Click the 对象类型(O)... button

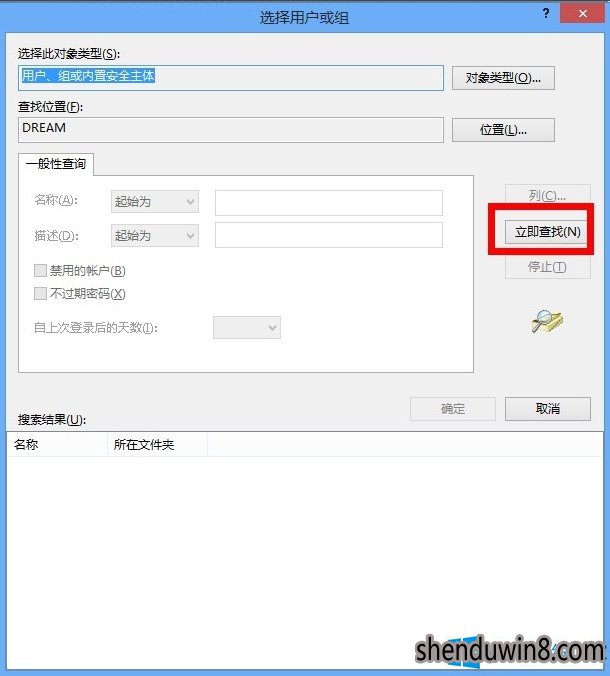pyautogui.click(x=503, y=78)
